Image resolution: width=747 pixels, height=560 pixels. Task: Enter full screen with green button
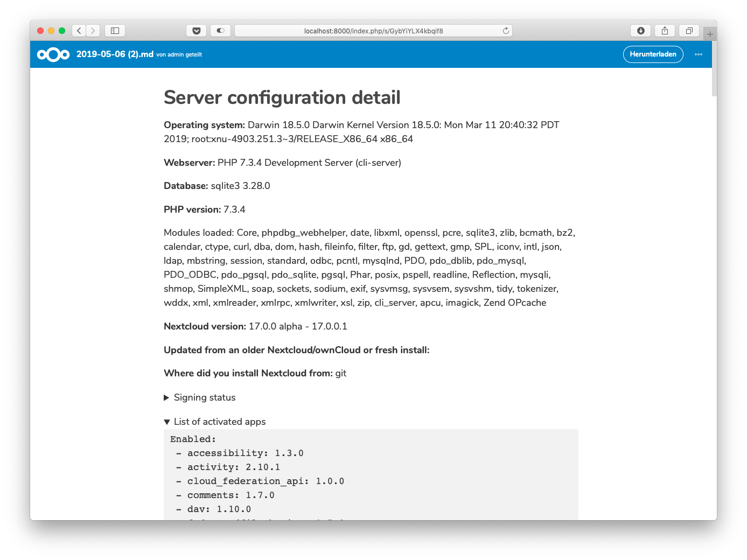pyautogui.click(x=62, y=31)
